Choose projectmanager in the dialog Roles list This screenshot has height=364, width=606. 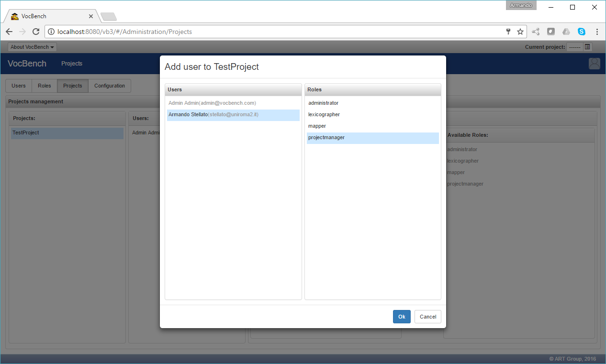(372, 138)
